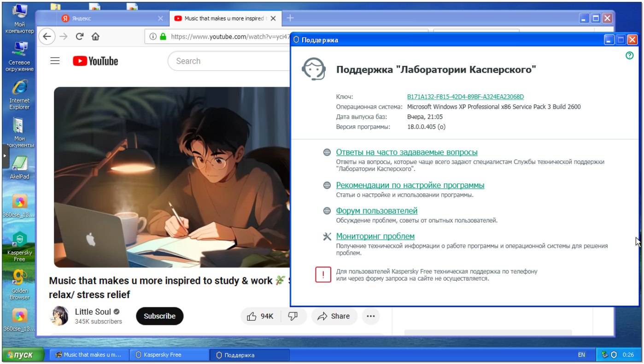This screenshot has width=644, height=364.
Task: Dislike the video with thumbs-down icon
Action: (293, 316)
